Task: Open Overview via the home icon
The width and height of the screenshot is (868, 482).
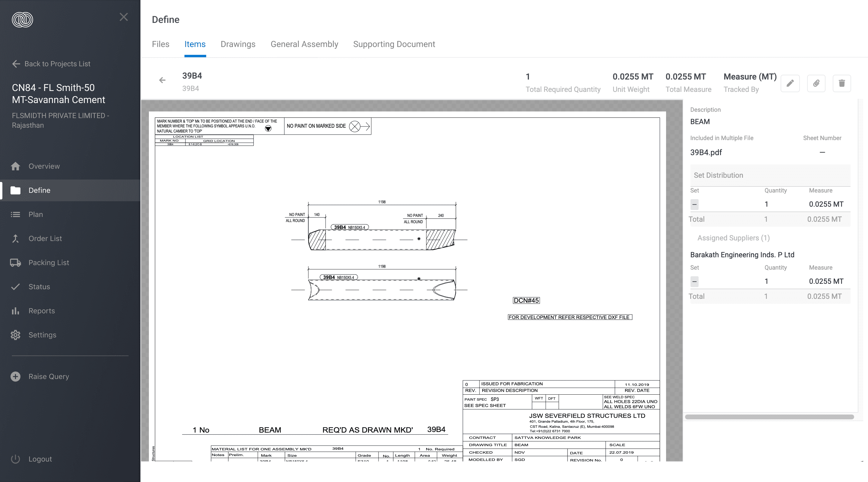Action: (x=15, y=166)
